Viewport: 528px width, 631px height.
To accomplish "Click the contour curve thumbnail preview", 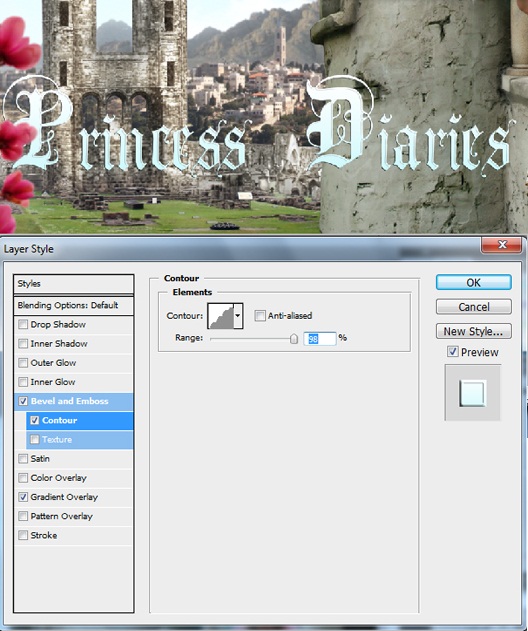I will coord(221,316).
